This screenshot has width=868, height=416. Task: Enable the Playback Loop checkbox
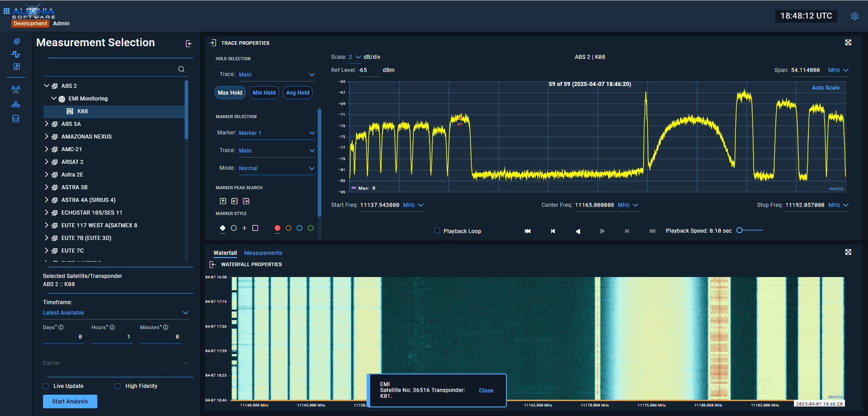point(437,231)
